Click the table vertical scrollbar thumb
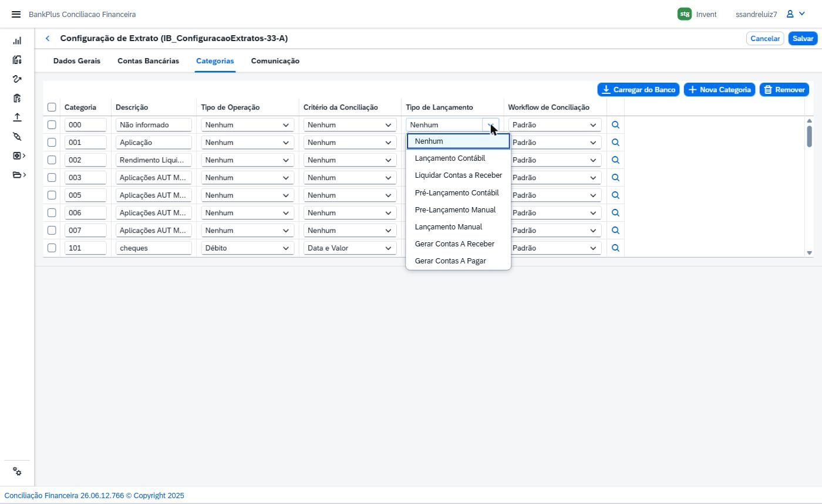This screenshot has height=504, width=822. tap(809, 136)
